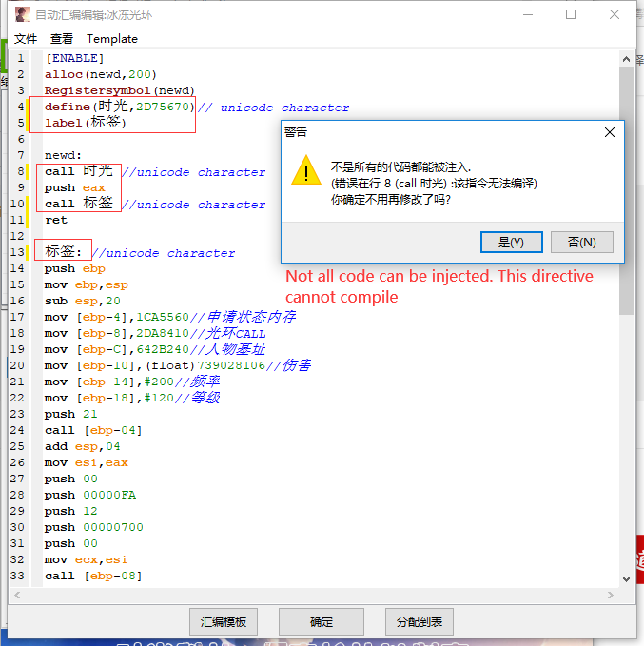This screenshot has width=644, height=646.
Task: Click the 'push 12' line
Action: (71, 511)
